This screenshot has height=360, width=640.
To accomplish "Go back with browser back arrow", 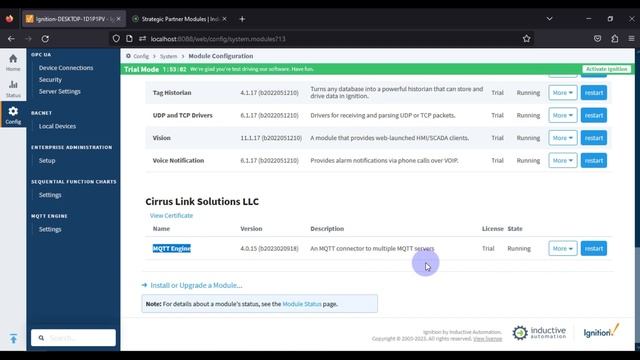I will pyautogui.click(x=11, y=39).
